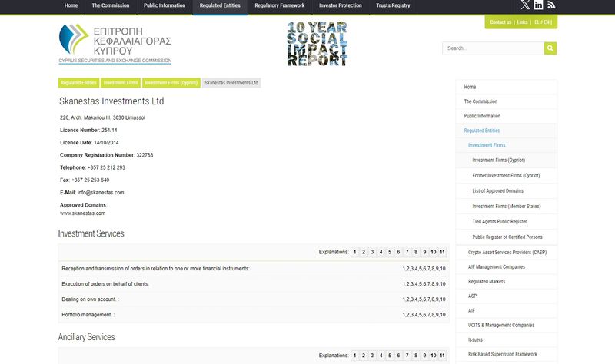
Task: Open Investment Firms (Member States) sidebar item
Action: click(x=507, y=206)
